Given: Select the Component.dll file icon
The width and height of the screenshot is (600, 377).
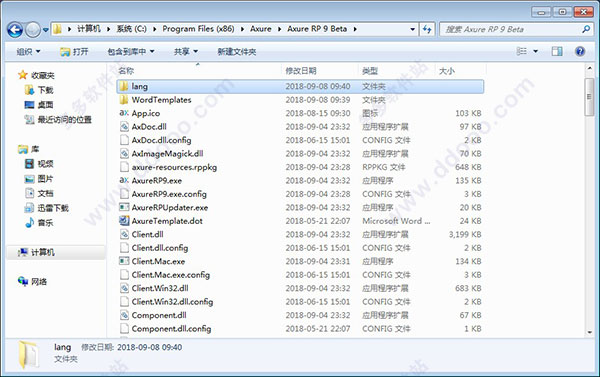Looking at the screenshot, I should pos(124,315).
